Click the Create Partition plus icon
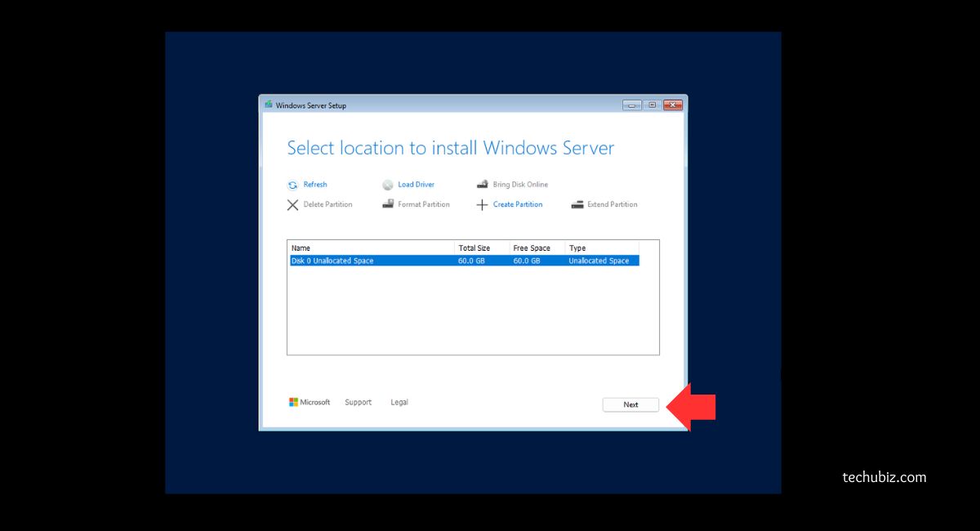Screen dimensions: 980x531 pos(483,205)
